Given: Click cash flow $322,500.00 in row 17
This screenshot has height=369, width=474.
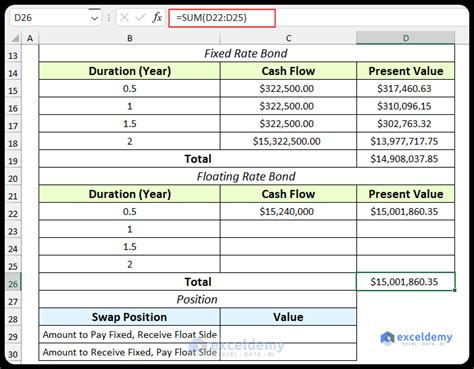Looking at the screenshot, I should (x=288, y=124).
